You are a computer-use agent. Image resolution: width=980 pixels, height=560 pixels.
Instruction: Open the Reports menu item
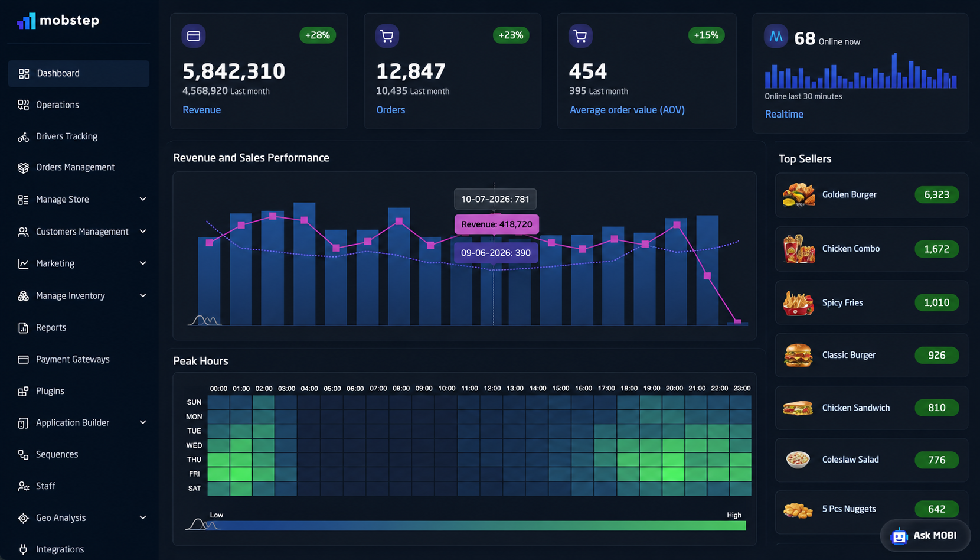[x=79, y=328]
